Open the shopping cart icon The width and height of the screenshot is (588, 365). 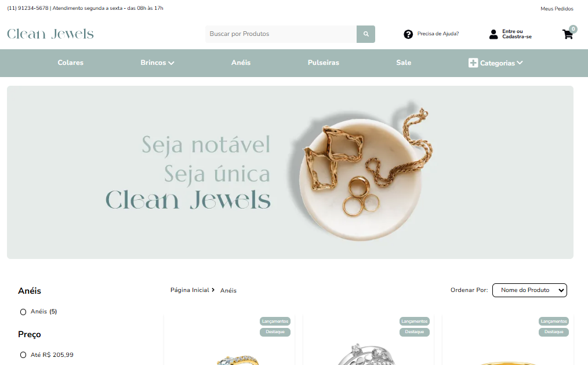[x=568, y=35]
